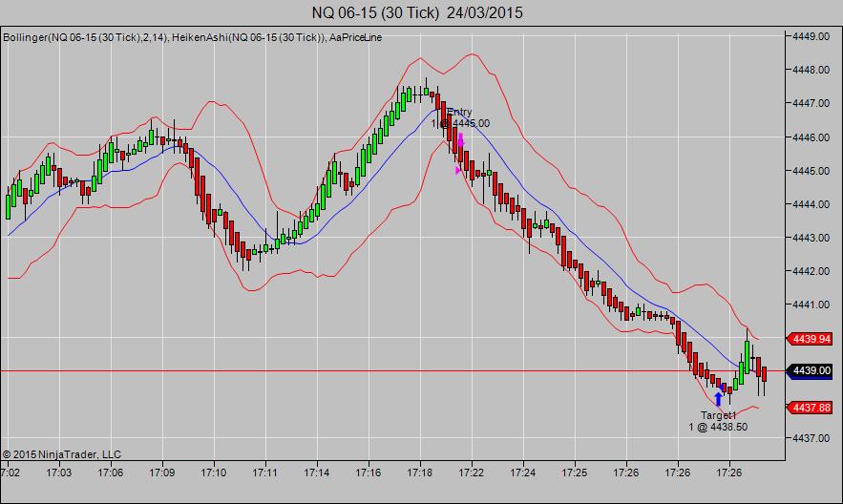Select the blue Target1 exit arrow marker

click(718, 399)
